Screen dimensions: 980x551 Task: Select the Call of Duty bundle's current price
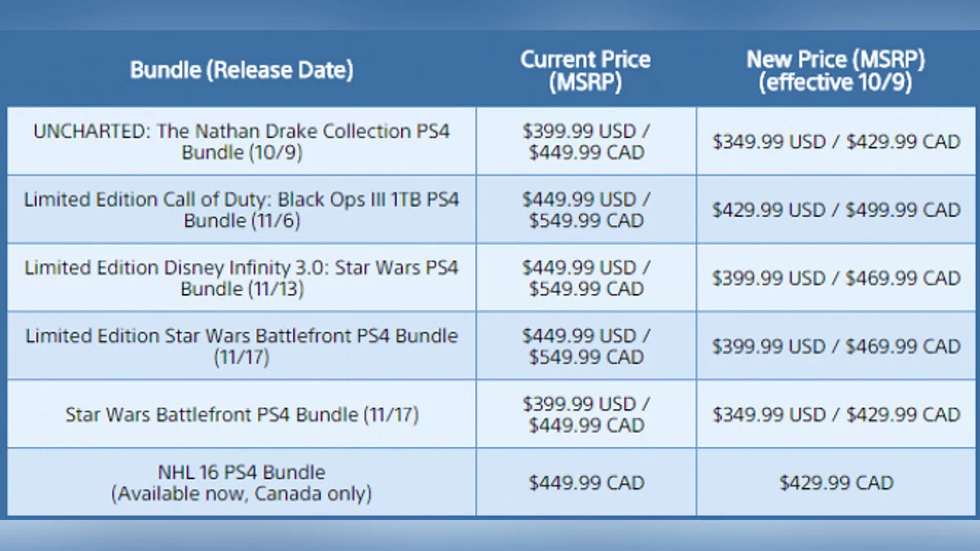(586, 210)
